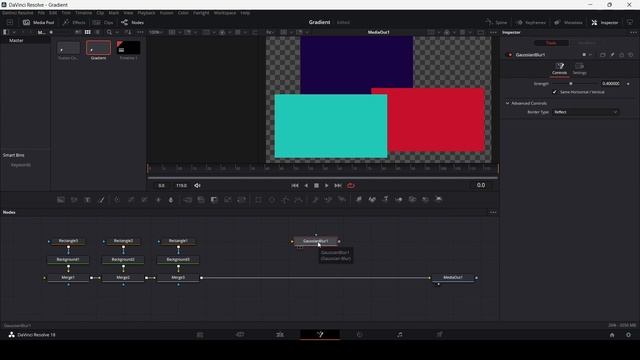Toggle the Nodes panel button

pos(132,22)
